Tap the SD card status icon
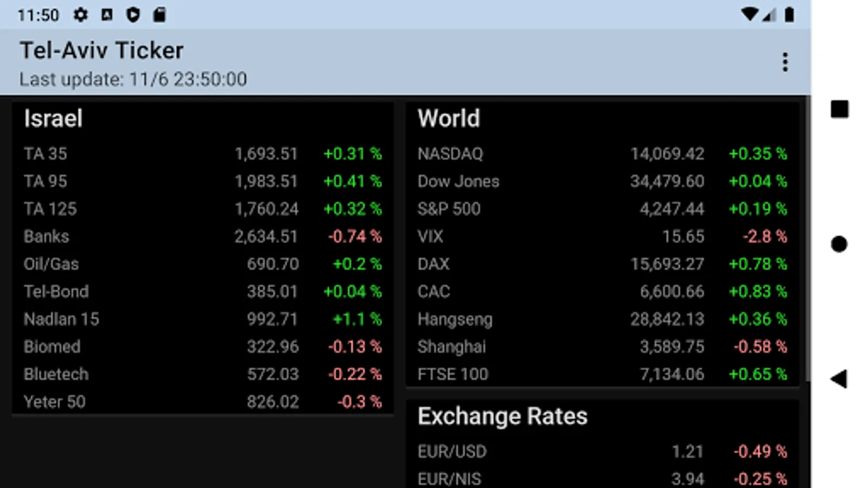 pos(159,15)
